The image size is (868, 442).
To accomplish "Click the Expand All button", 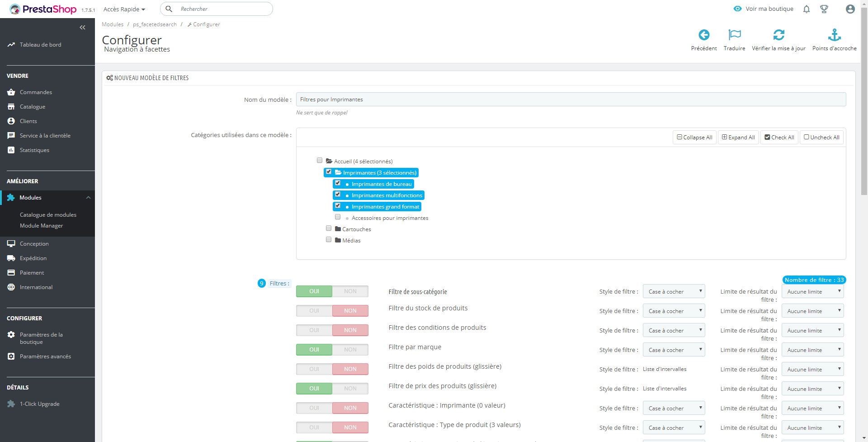I will [x=738, y=138].
